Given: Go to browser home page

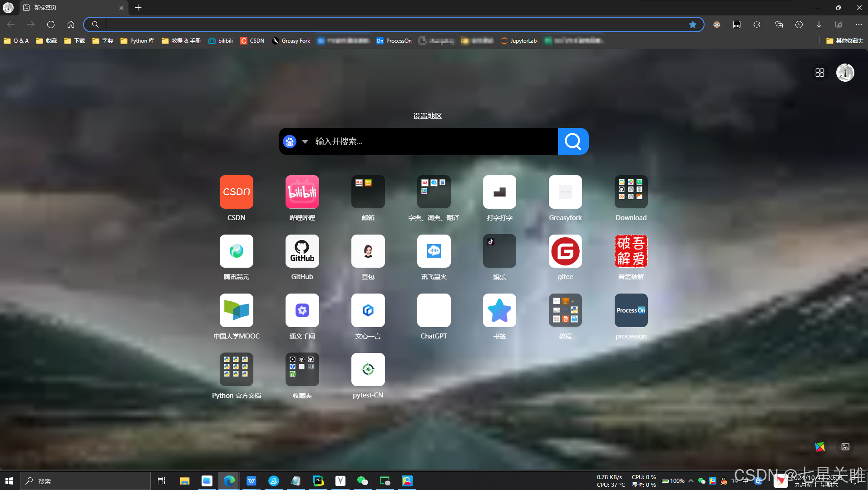Looking at the screenshot, I should [x=71, y=24].
